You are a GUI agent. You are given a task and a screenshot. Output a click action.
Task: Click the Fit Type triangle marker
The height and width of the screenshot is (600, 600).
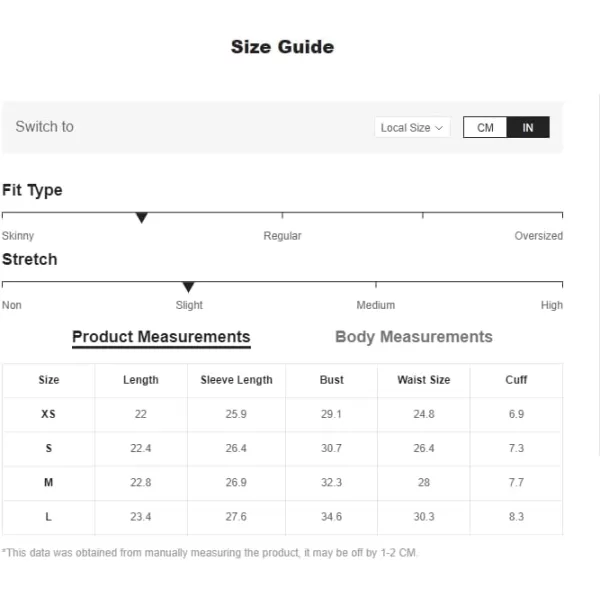pyautogui.click(x=142, y=217)
